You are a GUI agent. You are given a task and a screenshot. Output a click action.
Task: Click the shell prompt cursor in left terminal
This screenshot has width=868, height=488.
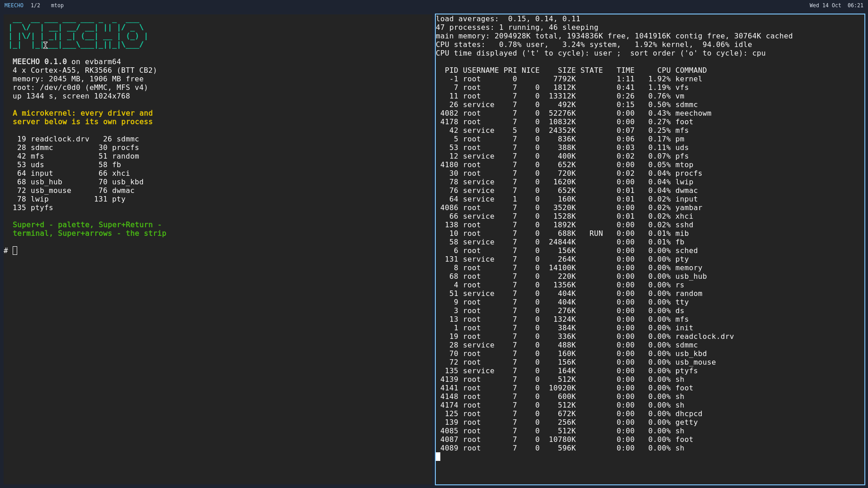[x=15, y=251]
